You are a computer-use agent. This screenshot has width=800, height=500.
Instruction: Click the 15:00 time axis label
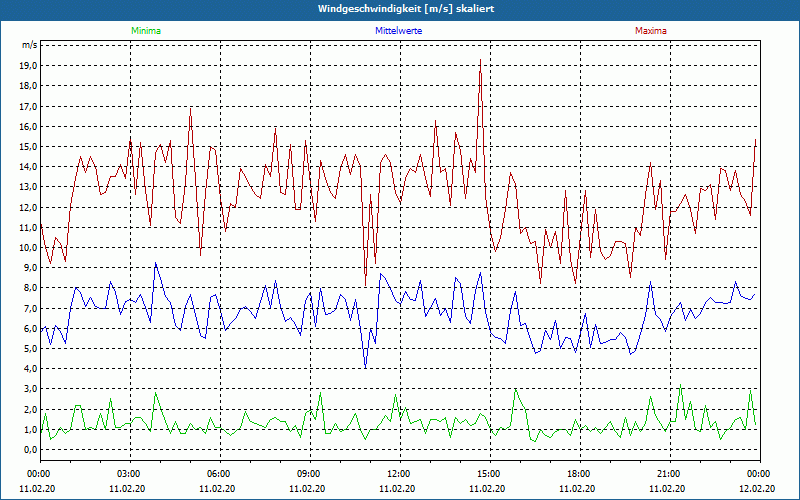[490, 474]
